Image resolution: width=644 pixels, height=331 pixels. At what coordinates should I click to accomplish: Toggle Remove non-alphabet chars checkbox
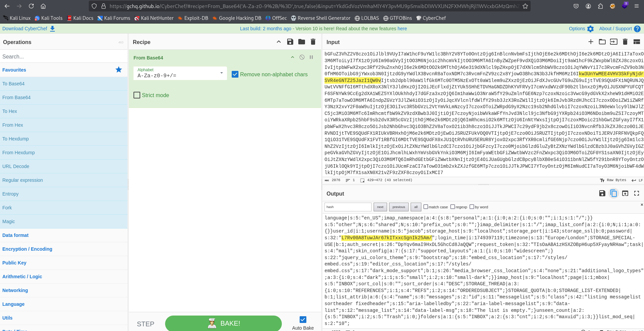point(235,75)
